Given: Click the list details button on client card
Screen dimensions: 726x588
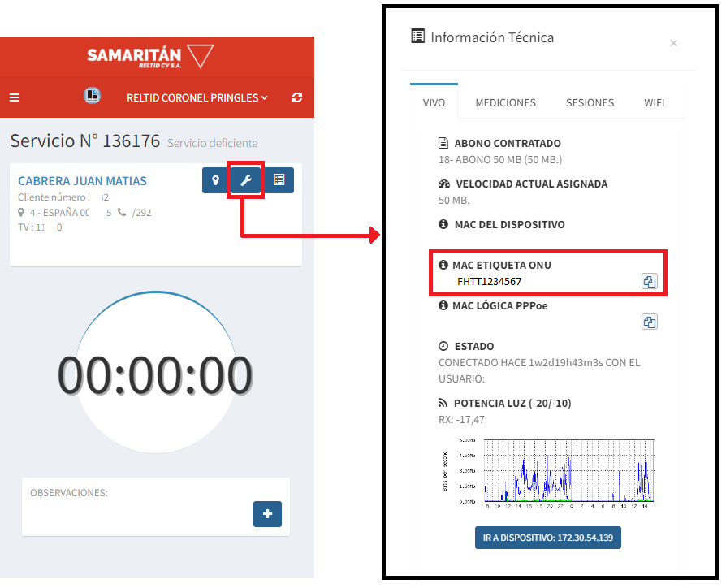Looking at the screenshot, I should [279, 180].
